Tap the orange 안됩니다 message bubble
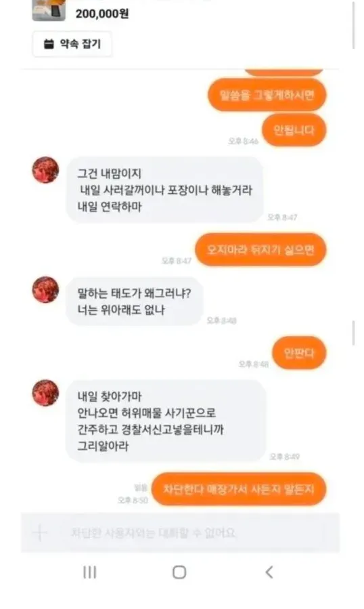The height and width of the screenshot is (609, 364). [x=294, y=130]
